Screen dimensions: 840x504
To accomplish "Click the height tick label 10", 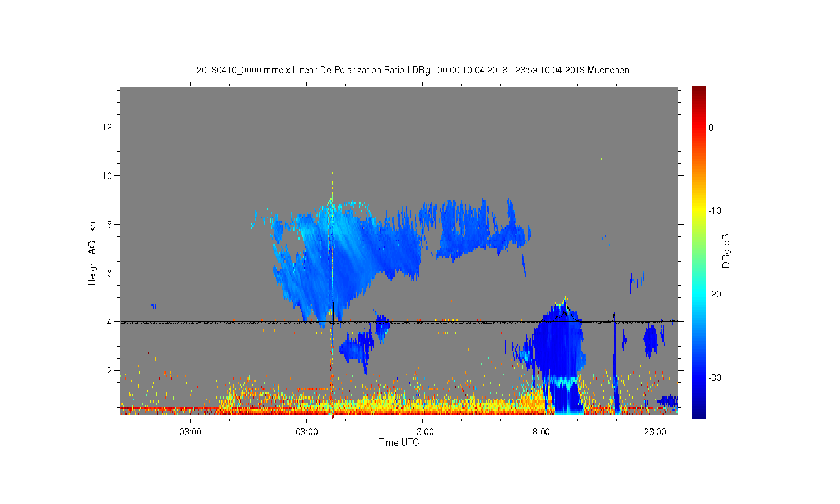I will (x=106, y=176).
